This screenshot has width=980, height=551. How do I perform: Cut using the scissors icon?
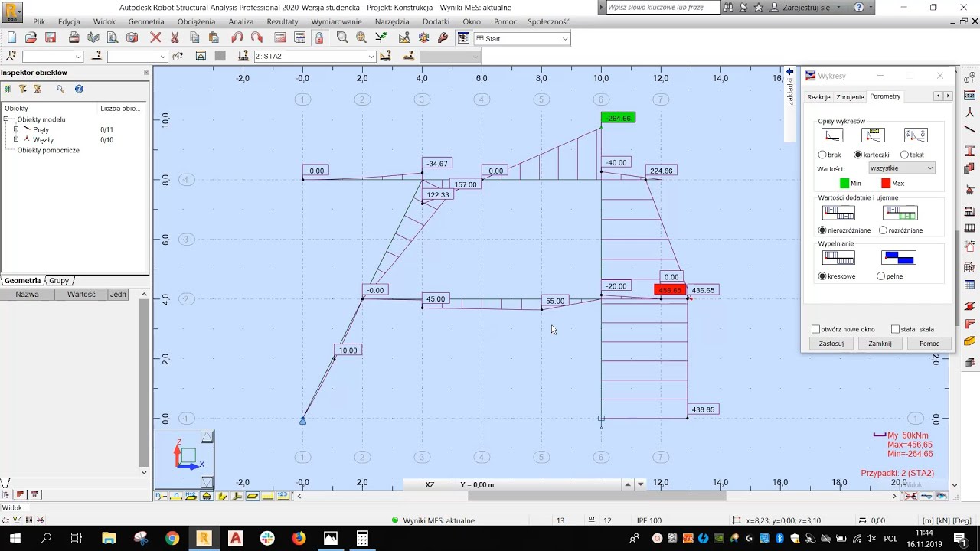tap(175, 37)
